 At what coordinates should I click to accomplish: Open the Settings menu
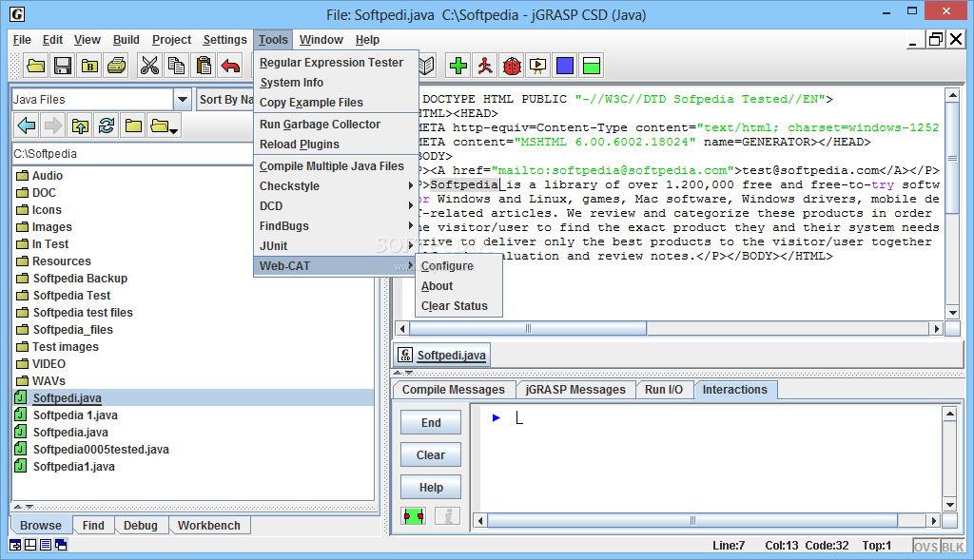224,40
